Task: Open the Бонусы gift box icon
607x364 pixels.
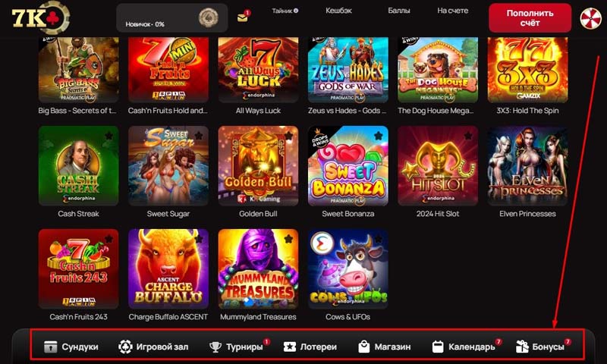Action: [x=522, y=347]
